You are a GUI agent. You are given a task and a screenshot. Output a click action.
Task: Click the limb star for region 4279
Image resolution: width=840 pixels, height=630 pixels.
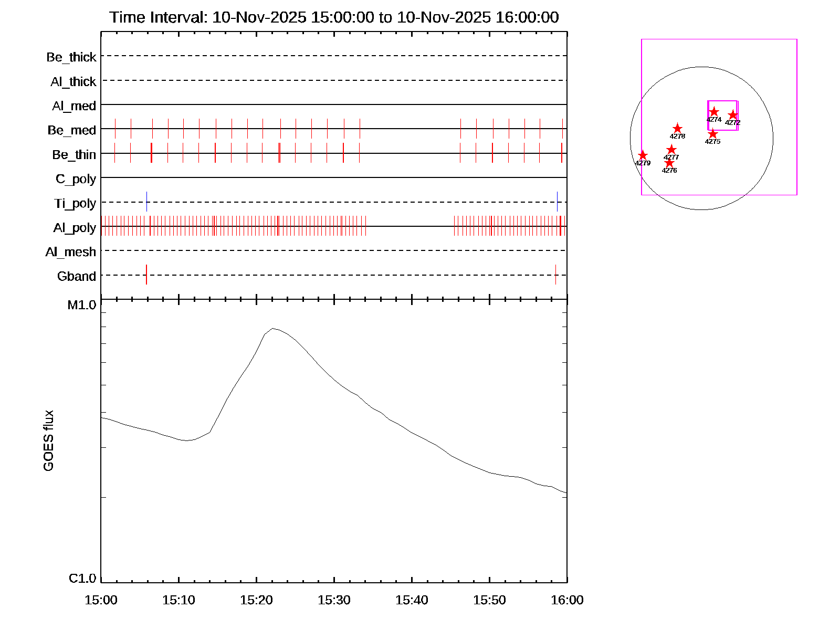(x=643, y=156)
